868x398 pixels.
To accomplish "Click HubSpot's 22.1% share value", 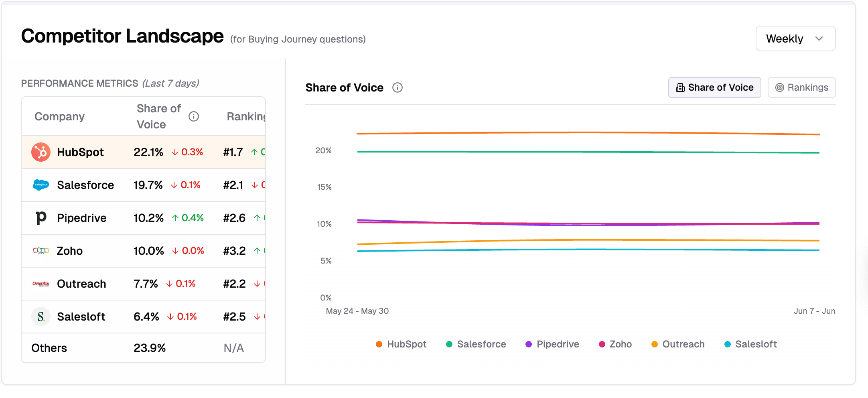I will [x=148, y=152].
